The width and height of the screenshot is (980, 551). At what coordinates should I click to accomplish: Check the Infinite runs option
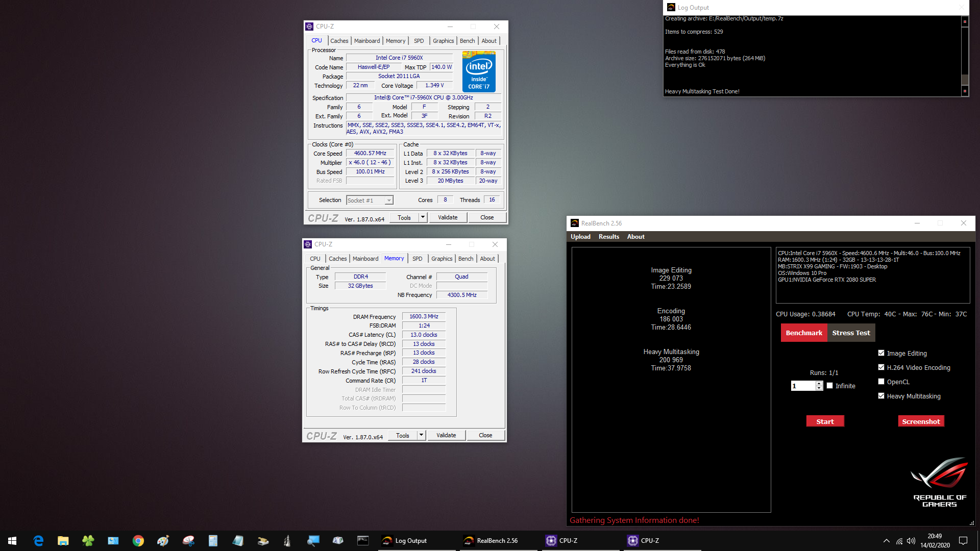(x=829, y=386)
